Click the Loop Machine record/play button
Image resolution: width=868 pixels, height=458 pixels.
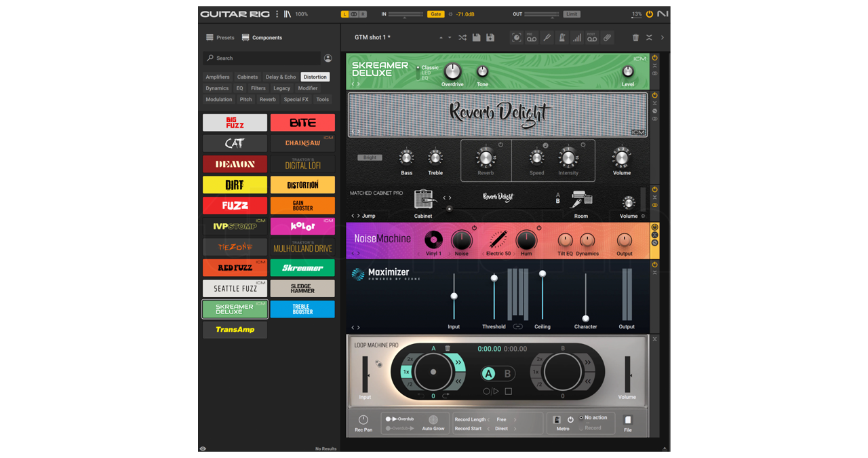491,392
